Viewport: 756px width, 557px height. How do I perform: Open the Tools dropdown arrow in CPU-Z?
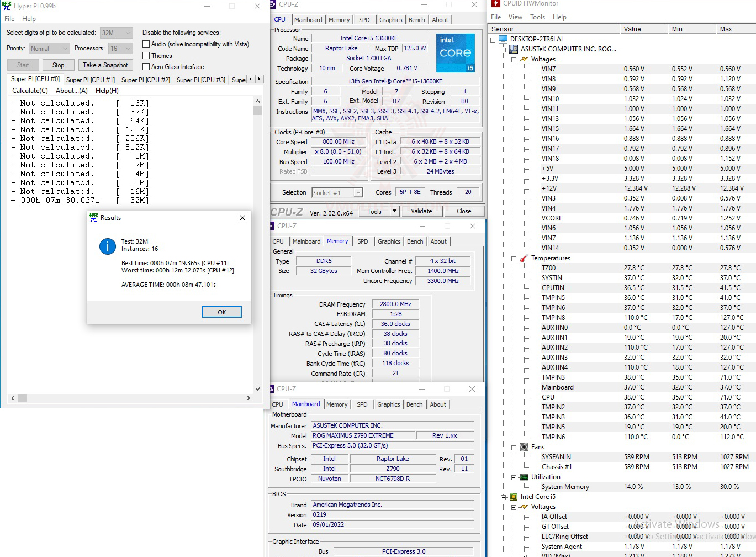click(x=394, y=211)
